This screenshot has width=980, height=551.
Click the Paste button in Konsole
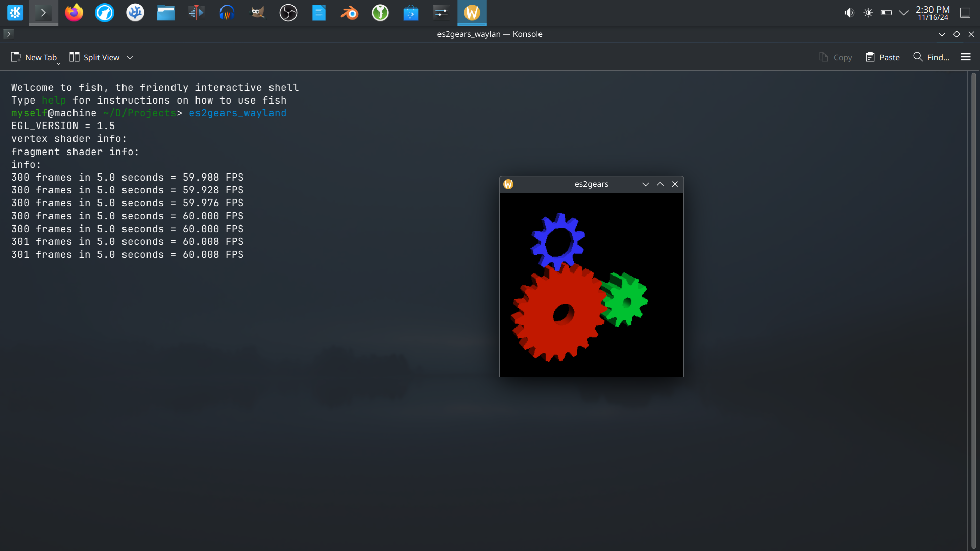pos(883,57)
